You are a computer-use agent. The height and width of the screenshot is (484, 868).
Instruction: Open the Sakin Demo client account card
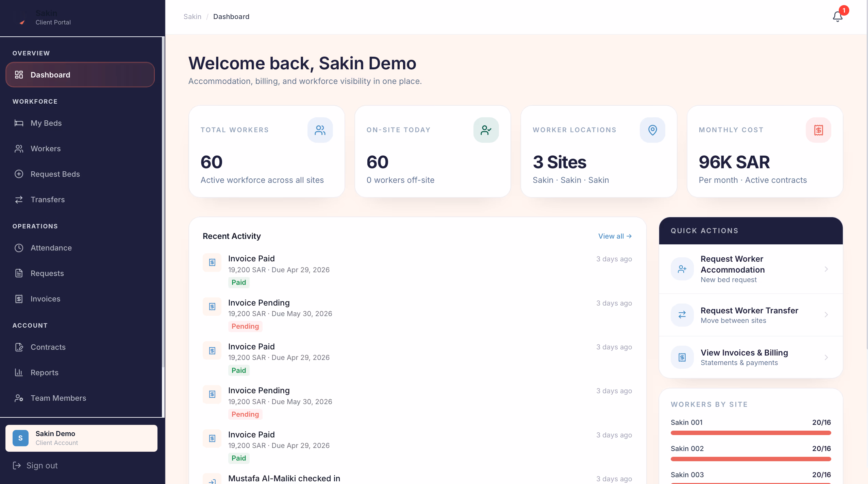click(81, 438)
